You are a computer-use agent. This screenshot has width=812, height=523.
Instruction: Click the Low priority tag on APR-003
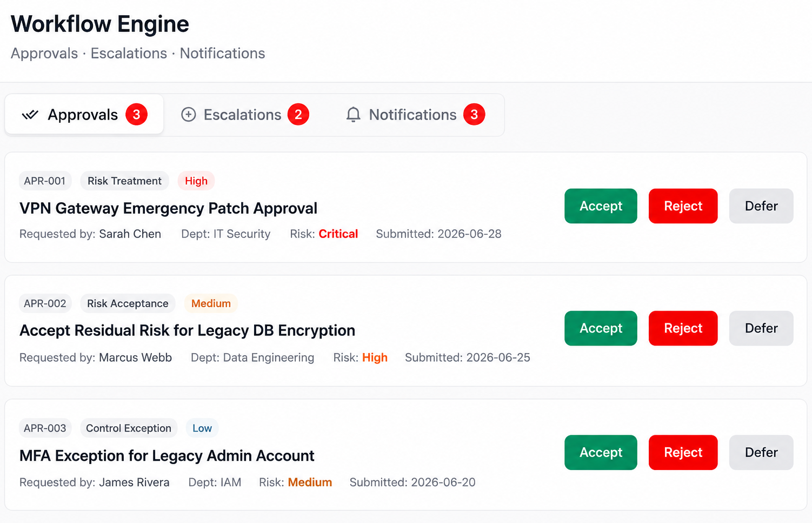(x=202, y=428)
